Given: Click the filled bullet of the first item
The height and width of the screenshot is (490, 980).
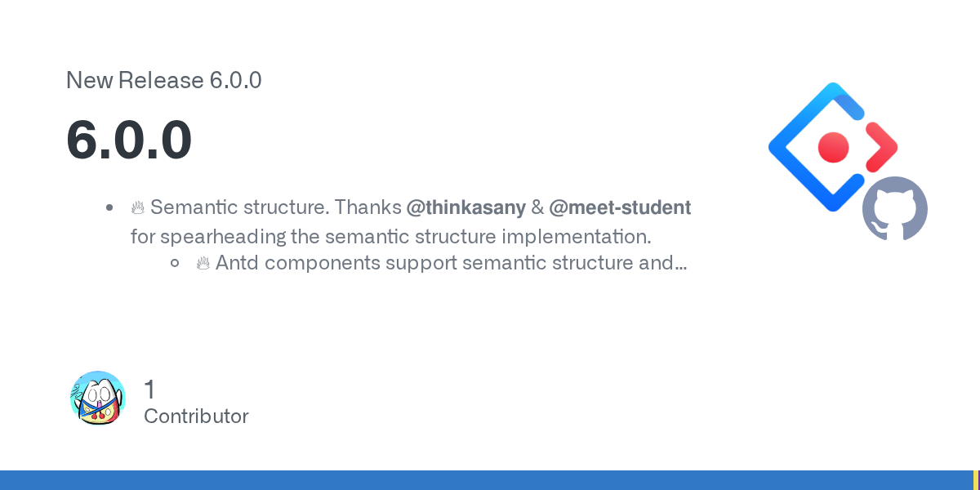Looking at the screenshot, I should pyautogui.click(x=109, y=208).
